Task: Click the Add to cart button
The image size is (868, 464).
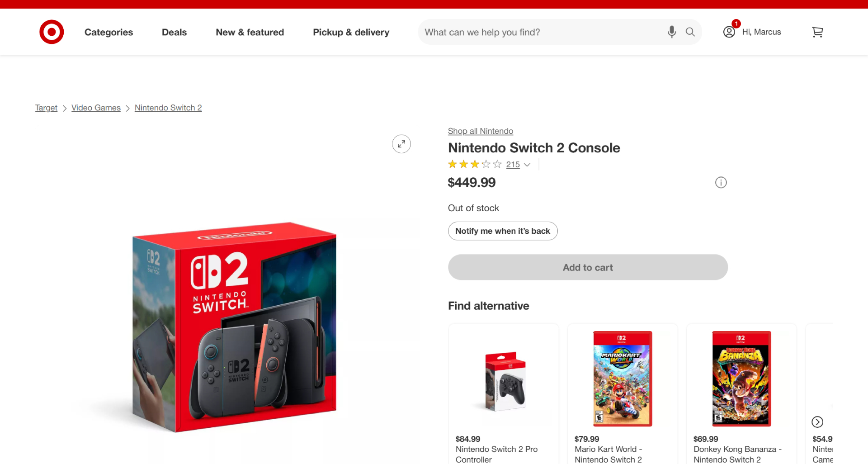Action: 587,267
